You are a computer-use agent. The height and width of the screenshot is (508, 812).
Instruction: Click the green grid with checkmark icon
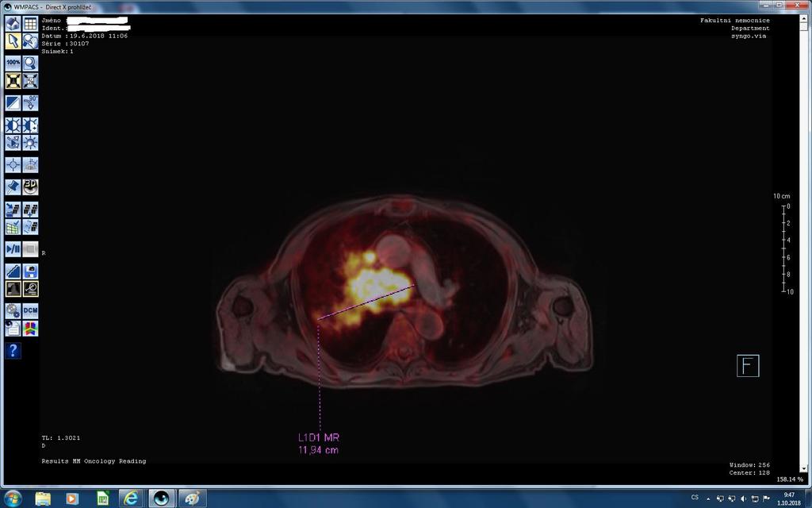(x=13, y=227)
